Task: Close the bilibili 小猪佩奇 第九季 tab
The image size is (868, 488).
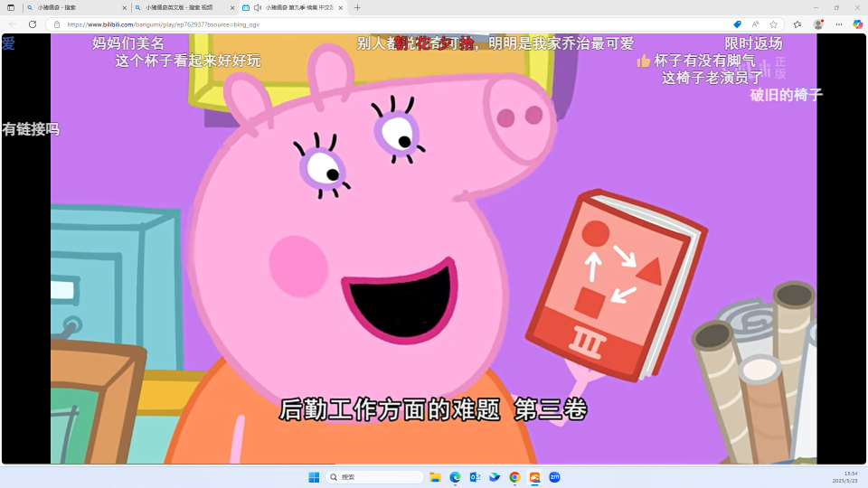Action: click(x=341, y=8)
